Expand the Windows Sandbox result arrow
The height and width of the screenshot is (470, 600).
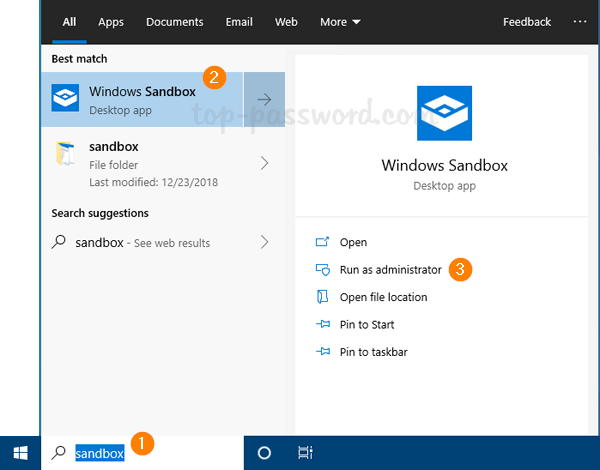pos(265,99)
